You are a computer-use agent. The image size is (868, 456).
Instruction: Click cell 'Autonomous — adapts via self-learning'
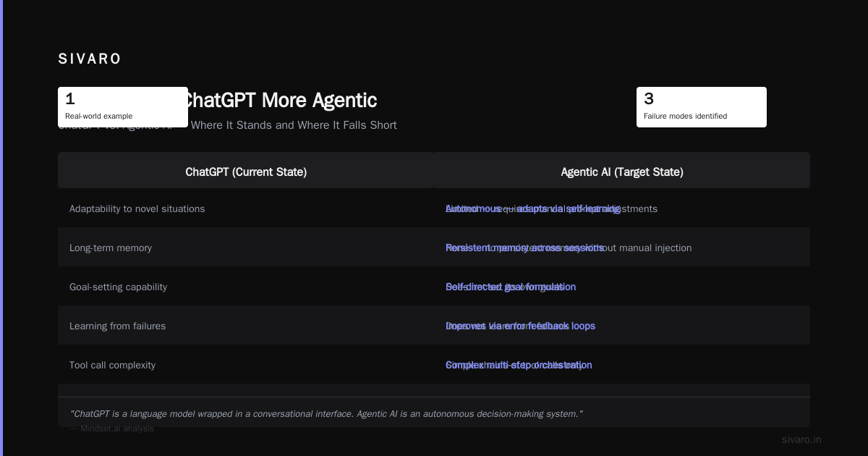click(533, 208)
